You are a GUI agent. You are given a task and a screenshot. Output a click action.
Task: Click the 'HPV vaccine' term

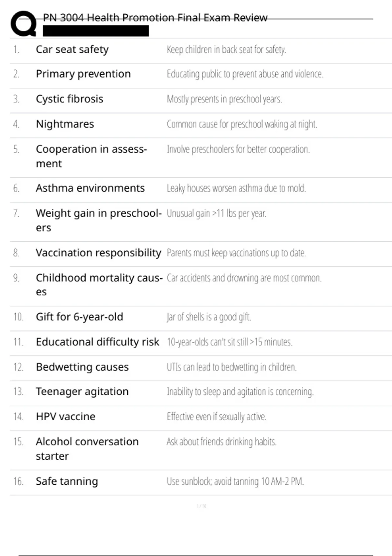[66, 417]
